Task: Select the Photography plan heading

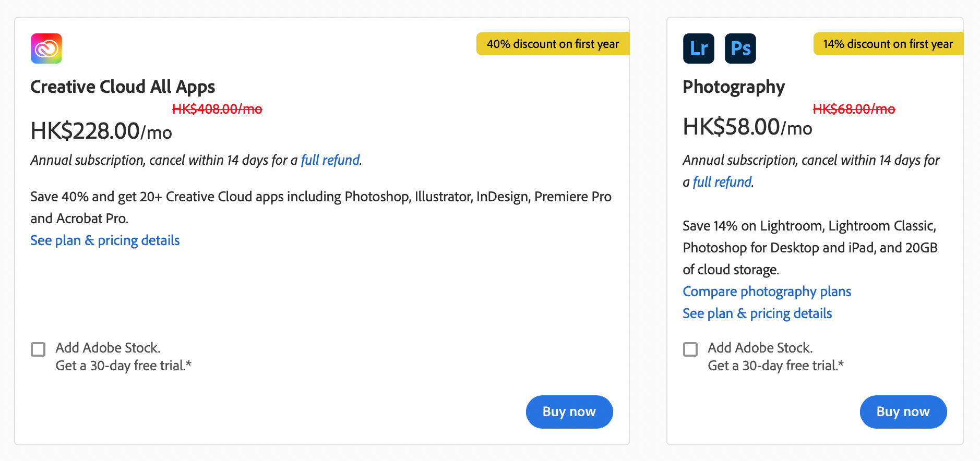Action: [x=734, y=87]
